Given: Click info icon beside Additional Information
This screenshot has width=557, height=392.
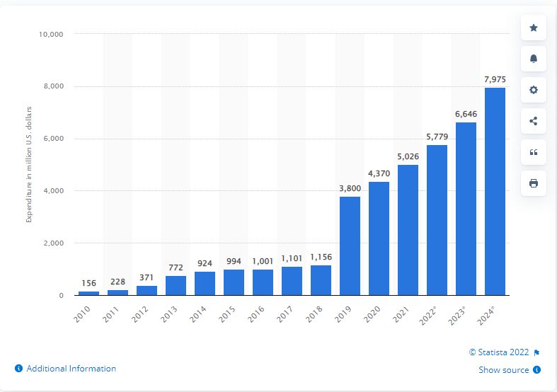Looking at the screenshot, I should click(19, 369).
